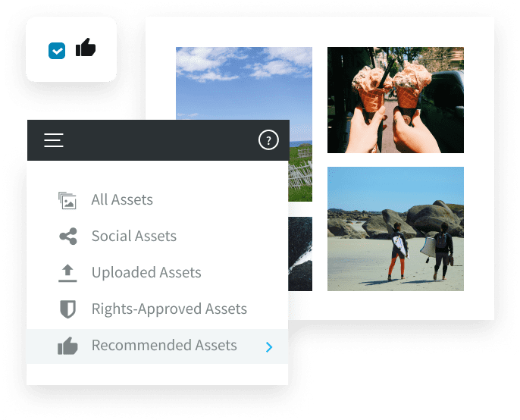Uncheck the blue checkbox
The image size is (520, 420).
click(x=57, y=51)
